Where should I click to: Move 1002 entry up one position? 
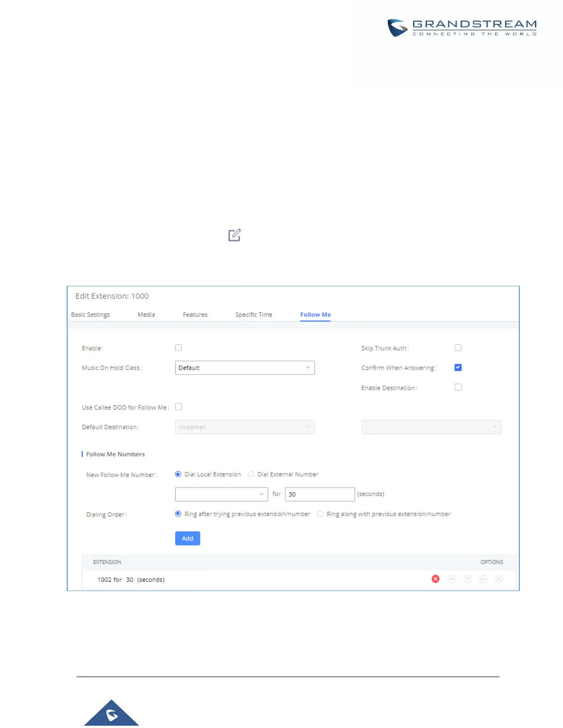467,579
